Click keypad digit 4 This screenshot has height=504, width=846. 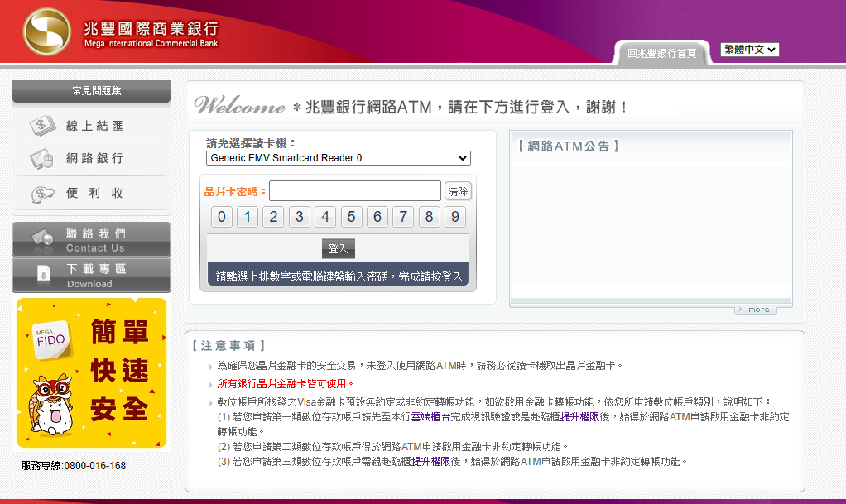(x=325, y=217)
